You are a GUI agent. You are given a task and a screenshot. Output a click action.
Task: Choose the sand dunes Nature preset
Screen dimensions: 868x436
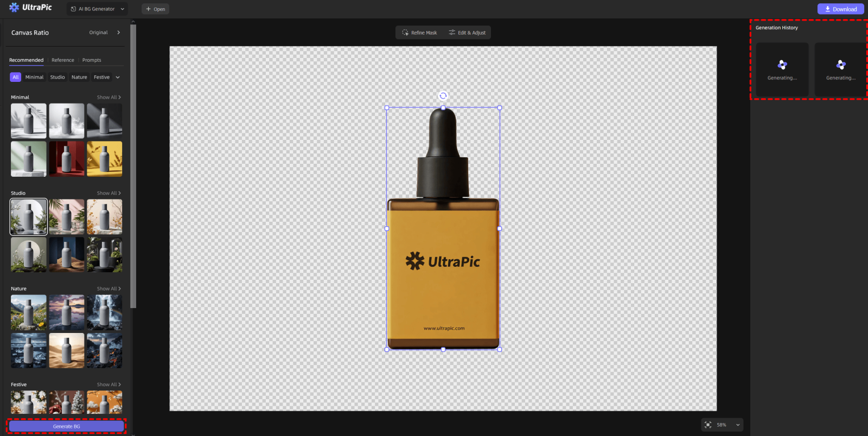[x=67, y=350]
